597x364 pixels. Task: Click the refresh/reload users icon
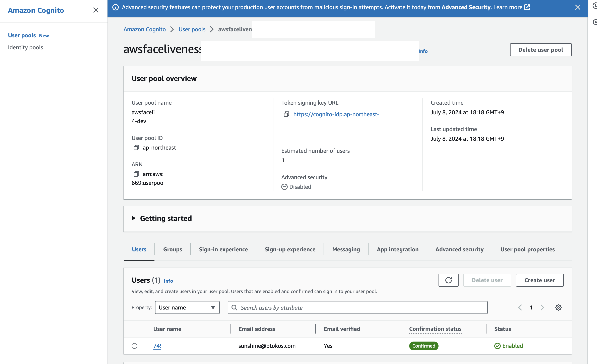point(448,280)
